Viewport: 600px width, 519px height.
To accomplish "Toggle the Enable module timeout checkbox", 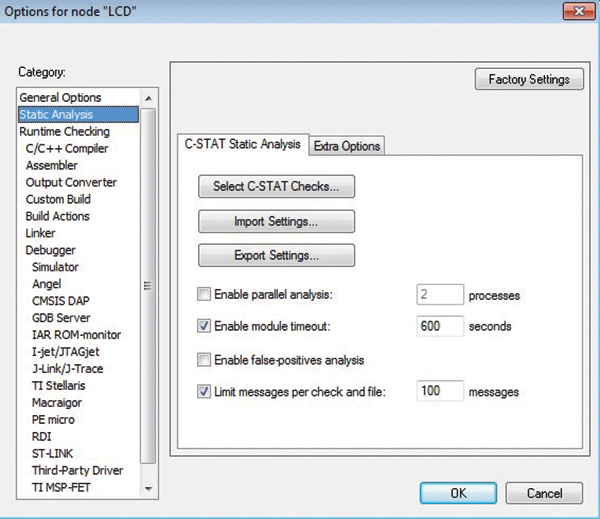I will pyautogui.click(x=205, y=326).
